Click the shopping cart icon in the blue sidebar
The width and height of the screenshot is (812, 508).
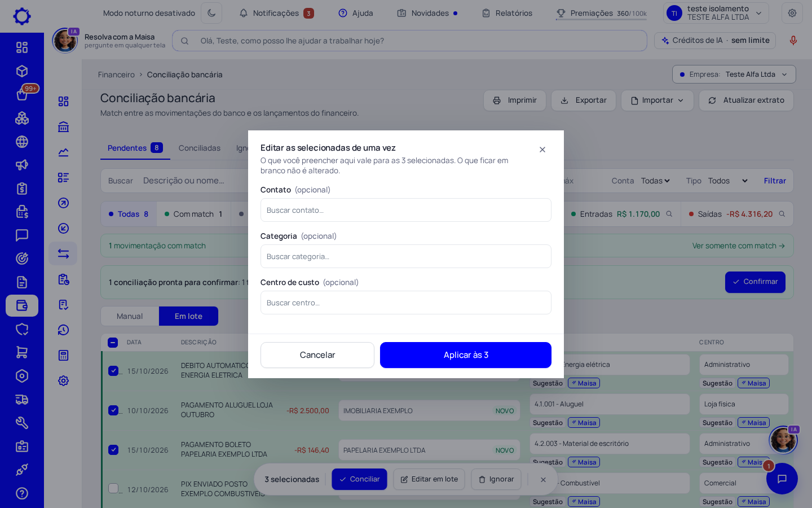click(x=22, y=353)
